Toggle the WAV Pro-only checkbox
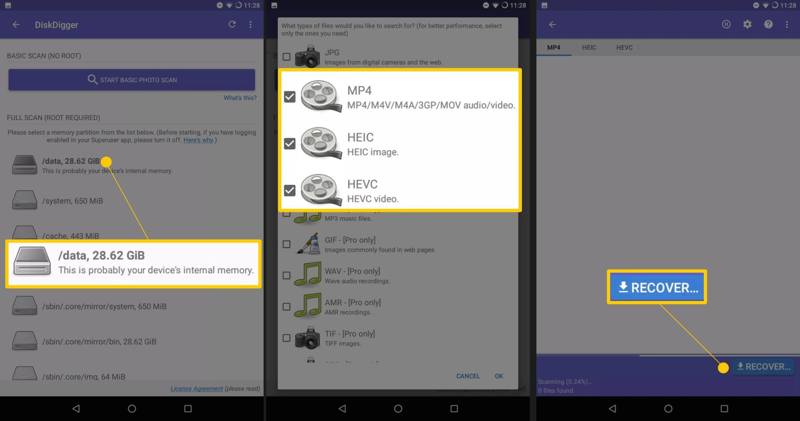The width and height of the screenshot is (800, 421). [x=288, y=274]
